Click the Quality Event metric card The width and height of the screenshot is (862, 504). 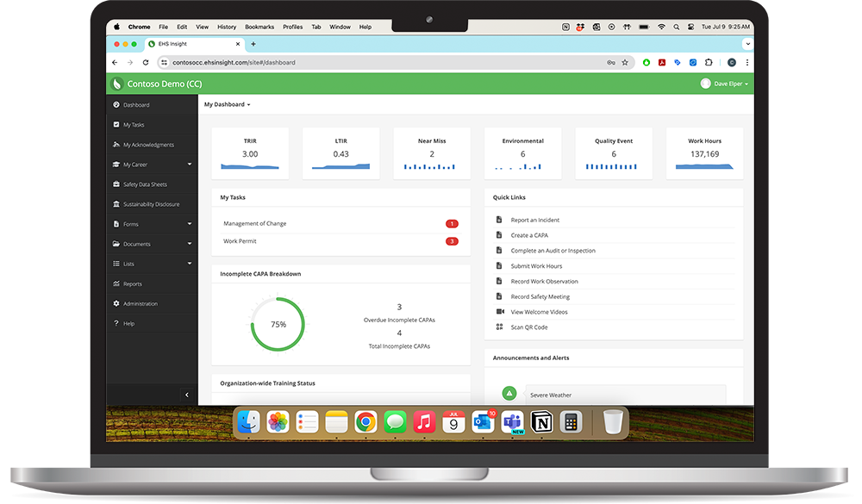point(614,153)
